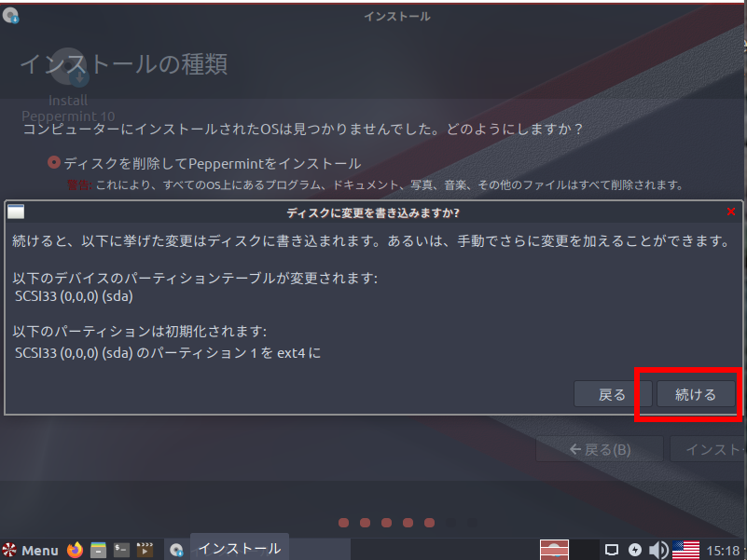The height and width of the screenshot is (560, 747).
Task: Select the ディスクを削除してPeppermintをインストール radio option
Action: (x=54, y=162)
